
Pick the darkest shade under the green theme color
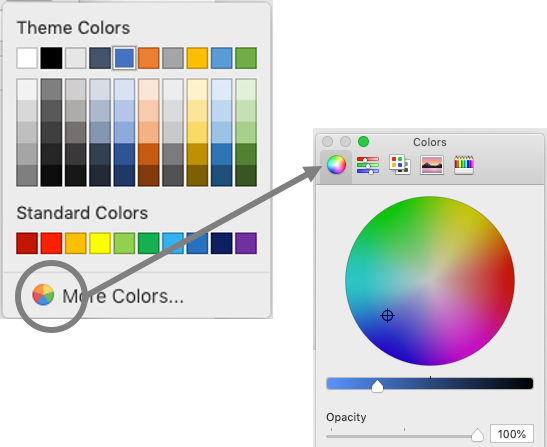click(x=246, y=176)
